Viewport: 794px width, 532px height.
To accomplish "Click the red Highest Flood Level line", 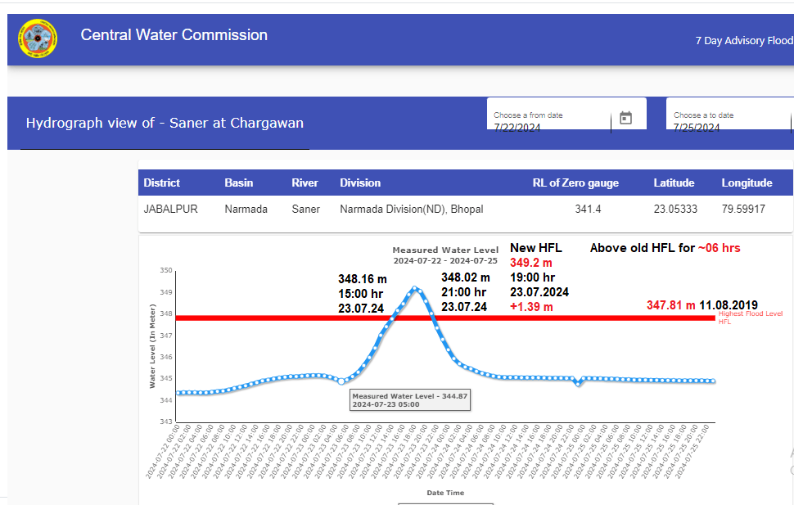I will point(246,318).
